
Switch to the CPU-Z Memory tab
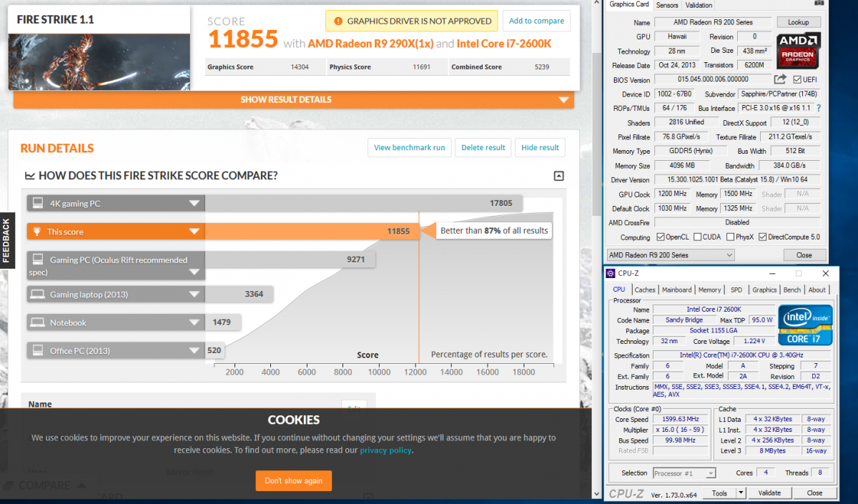point(709,290)
